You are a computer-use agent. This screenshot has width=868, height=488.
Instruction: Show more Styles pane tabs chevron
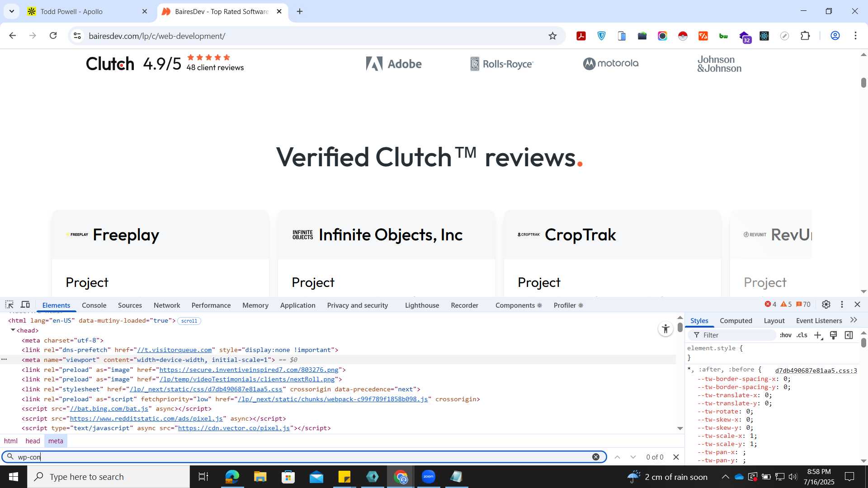pos(854,320)
